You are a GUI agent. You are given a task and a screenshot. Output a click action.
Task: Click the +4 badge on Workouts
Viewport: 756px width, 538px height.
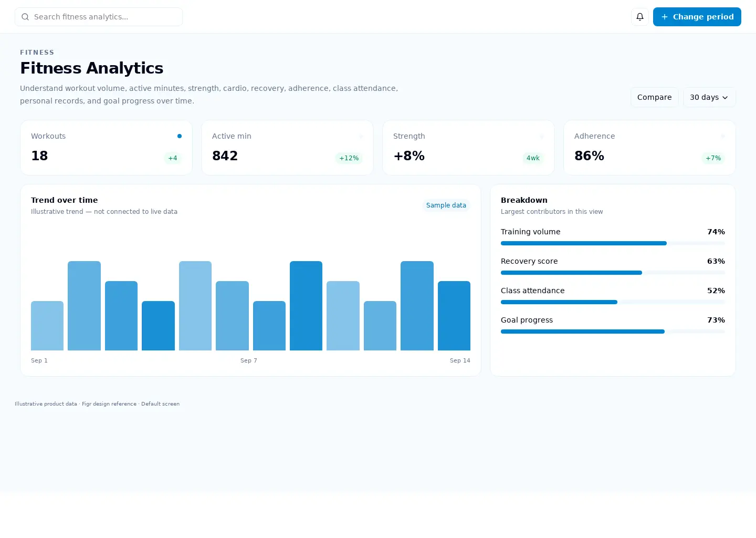(173, 158)
